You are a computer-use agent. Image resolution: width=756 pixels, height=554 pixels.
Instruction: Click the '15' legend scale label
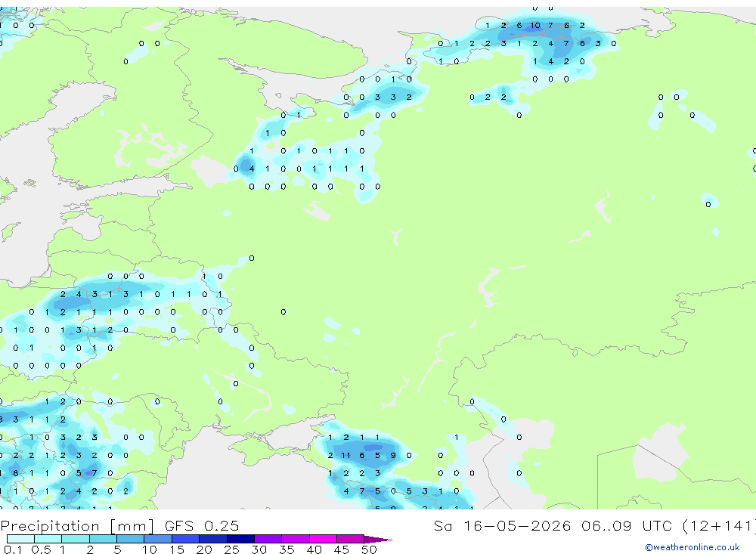click(x=176, y=549)
